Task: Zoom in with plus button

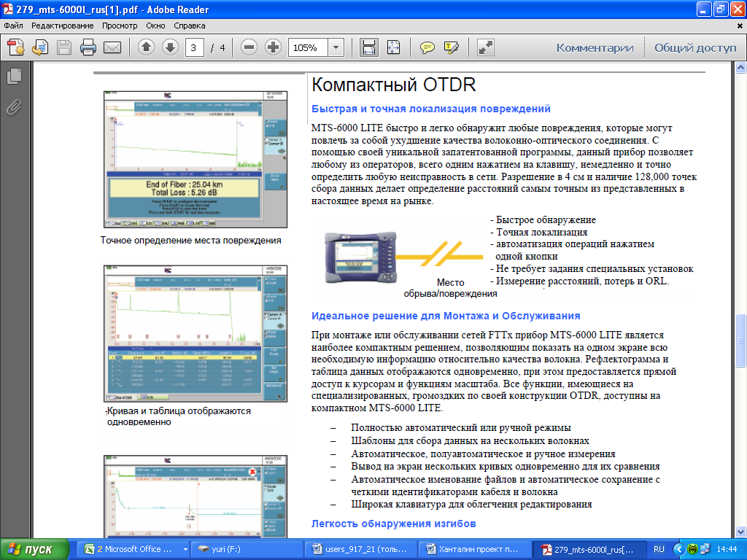Action: [x=273, y=47]
